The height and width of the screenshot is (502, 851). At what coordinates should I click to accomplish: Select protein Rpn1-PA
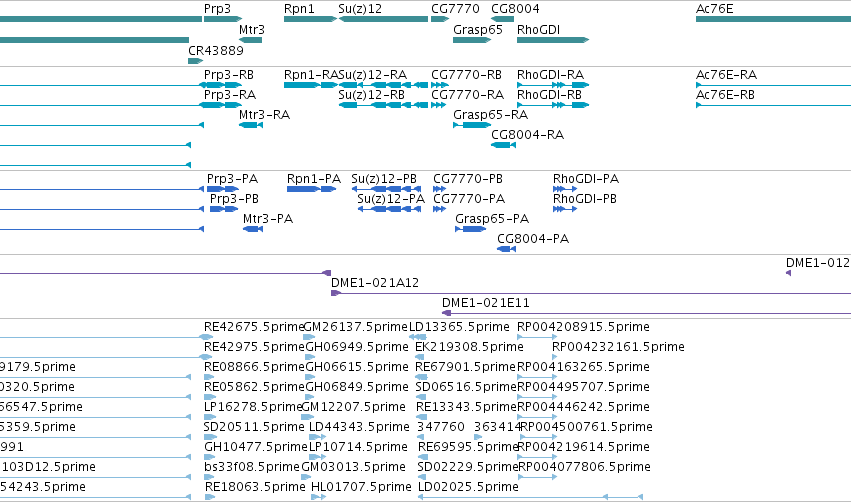[314, 179]
